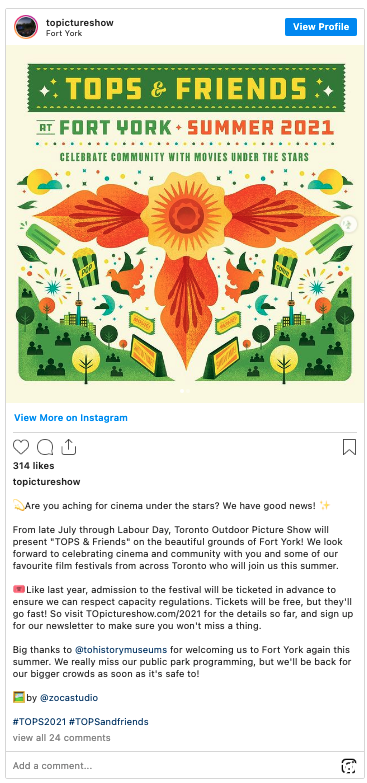The height and width of the screenshot is (783, 367).
Task: Like the post with the heart icon
Action: click(x=21, y=447)
